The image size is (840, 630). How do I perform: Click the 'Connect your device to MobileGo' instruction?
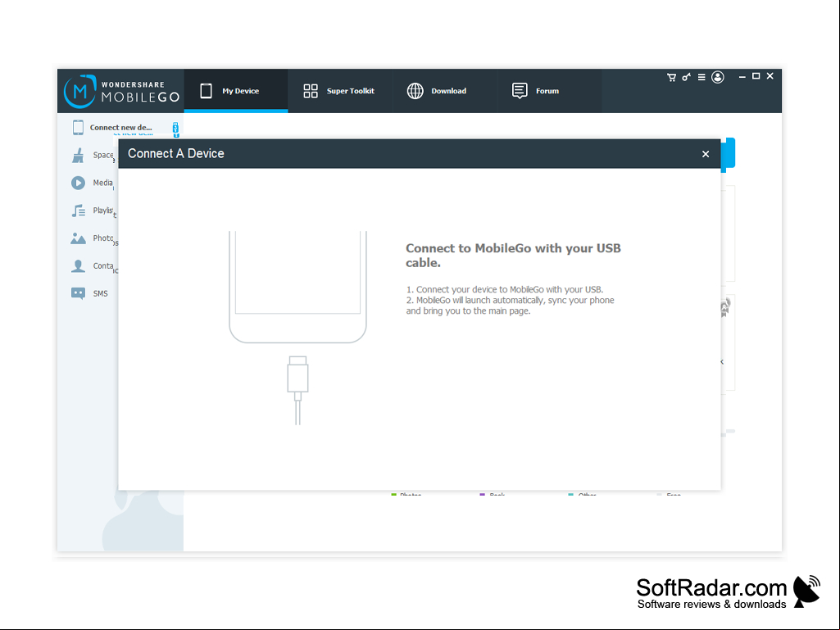505,289
